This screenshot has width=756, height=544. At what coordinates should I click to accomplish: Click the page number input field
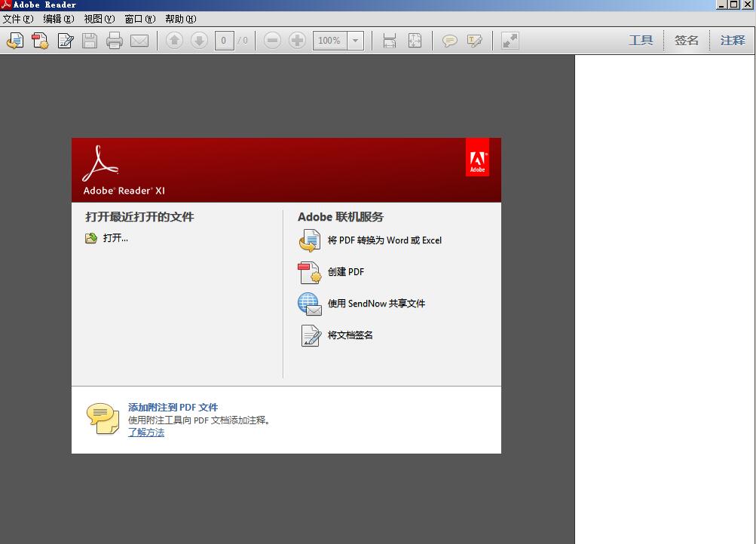coord(224,41)
